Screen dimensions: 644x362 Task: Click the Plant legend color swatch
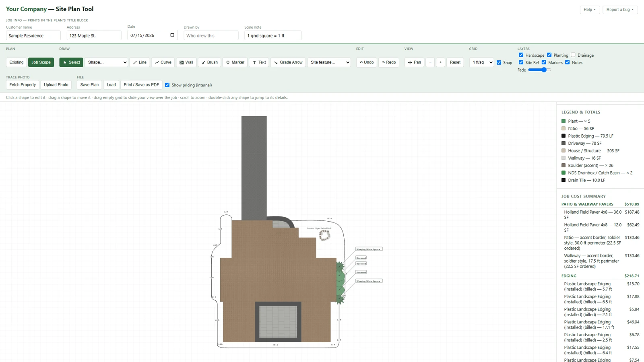(563, 121)
